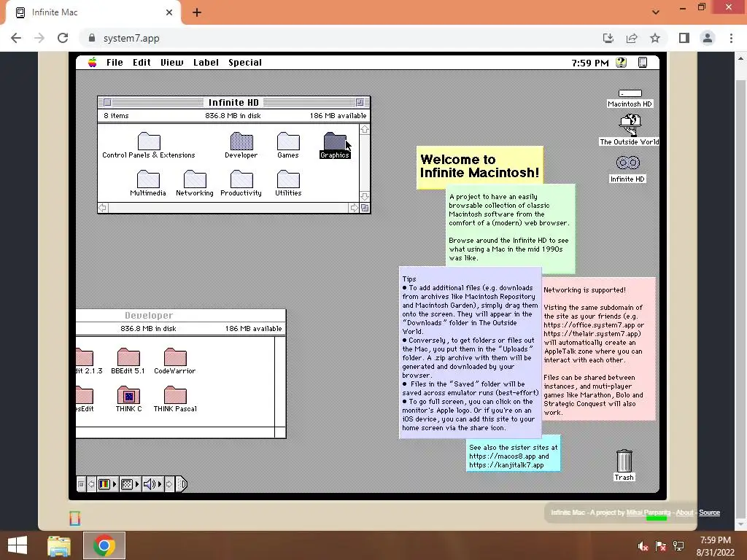Select The Outside World desktop icon
Screen dimensions: 747x560
630,125
